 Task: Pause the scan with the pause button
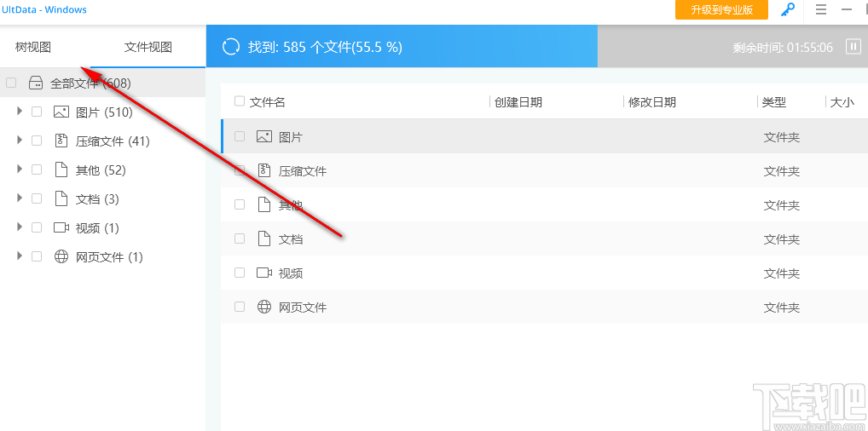click(x=853, y=47)
